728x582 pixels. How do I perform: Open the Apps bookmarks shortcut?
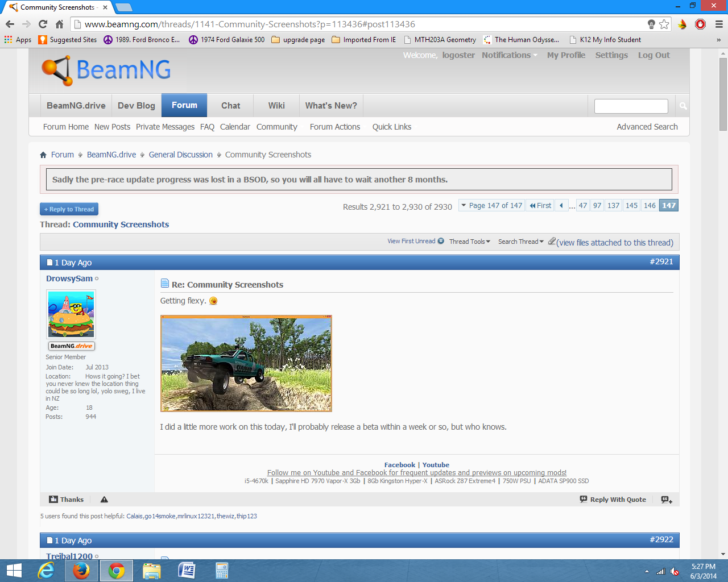pyautogui.click(x=18, y=40)
